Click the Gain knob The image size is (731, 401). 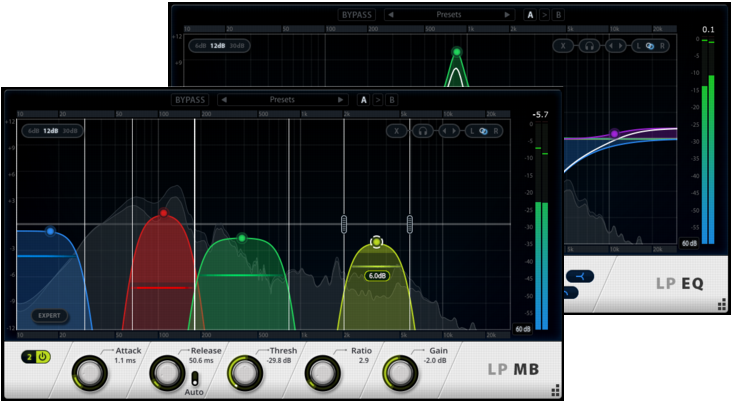tap(400, 373)
